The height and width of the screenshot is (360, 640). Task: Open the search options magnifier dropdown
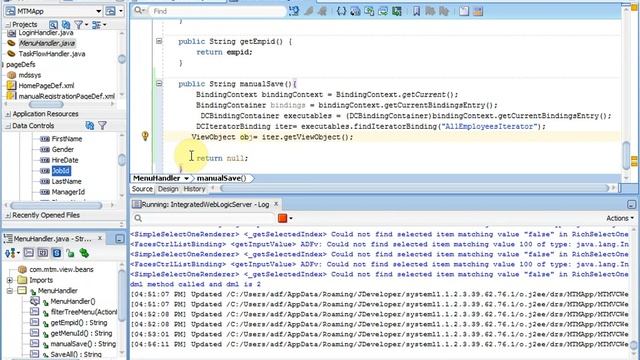(140, 11)
